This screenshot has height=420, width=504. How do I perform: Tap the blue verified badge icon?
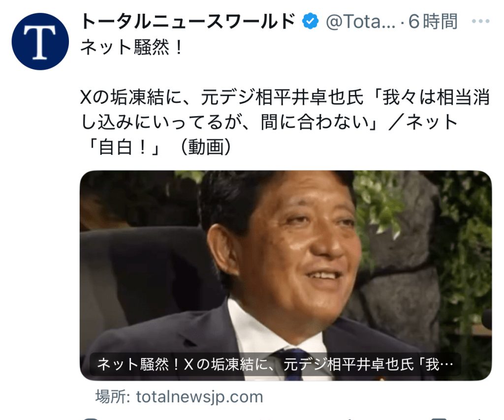310,21
